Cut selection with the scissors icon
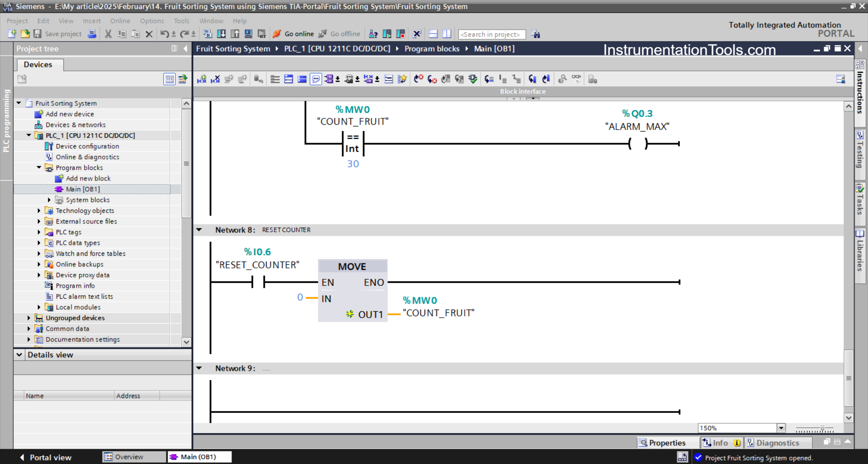Image resolution: width=868 pixels, height=464 pixels. point(108,34)
